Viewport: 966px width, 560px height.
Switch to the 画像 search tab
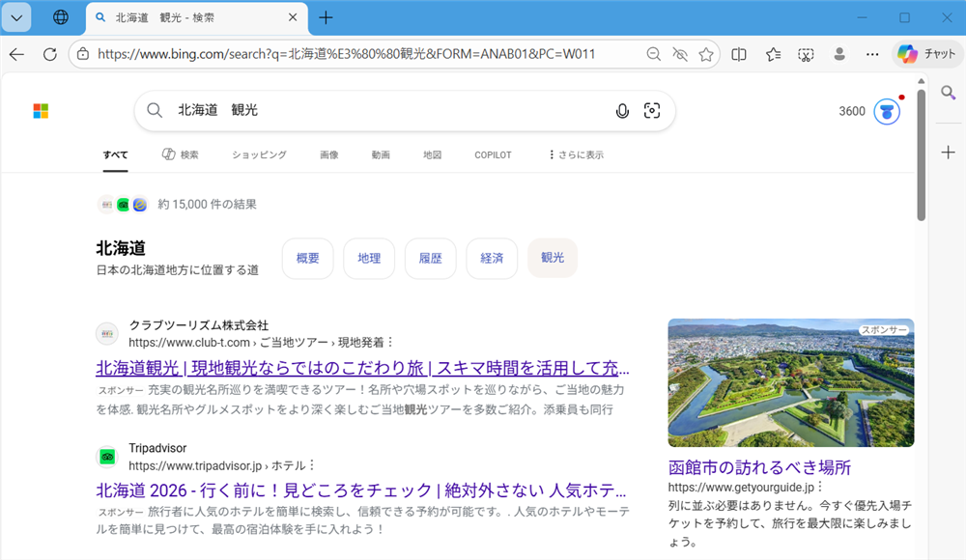pos(328,154)
